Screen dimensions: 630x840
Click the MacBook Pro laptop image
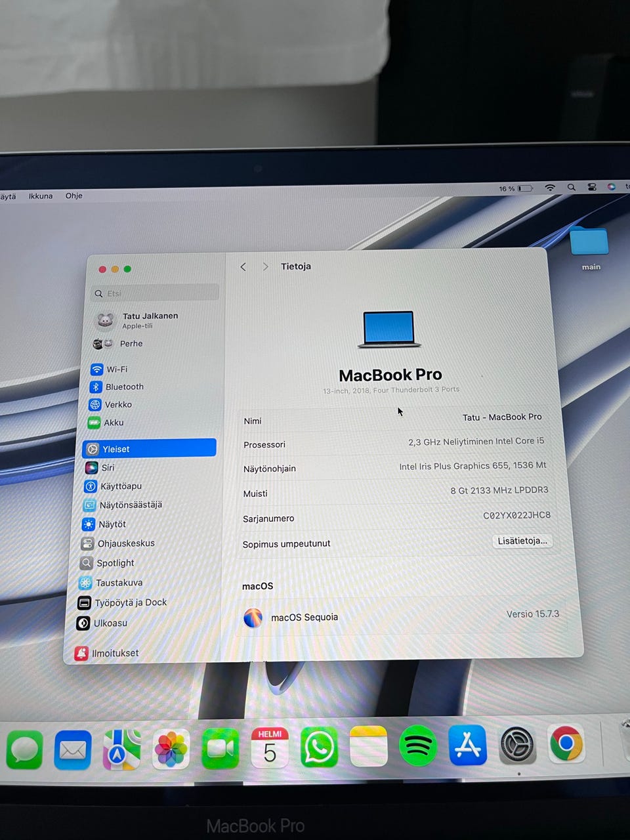[x=389, y=329]
